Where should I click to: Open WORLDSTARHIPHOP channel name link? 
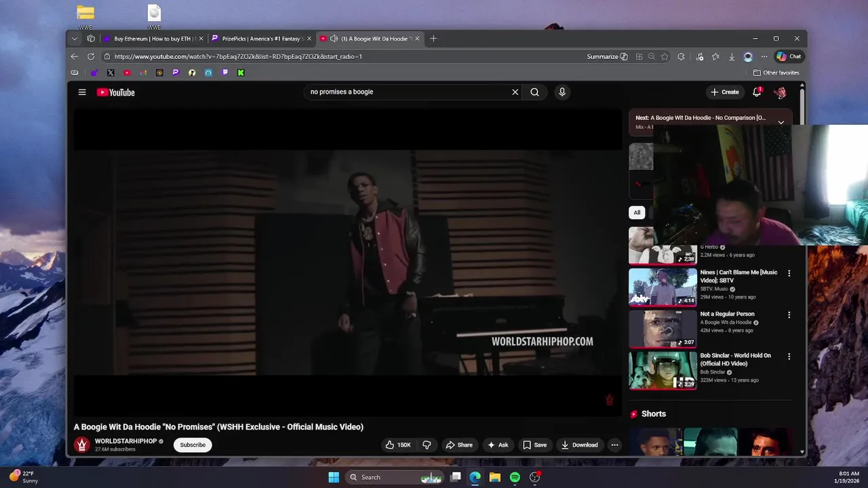pos(125,441)
